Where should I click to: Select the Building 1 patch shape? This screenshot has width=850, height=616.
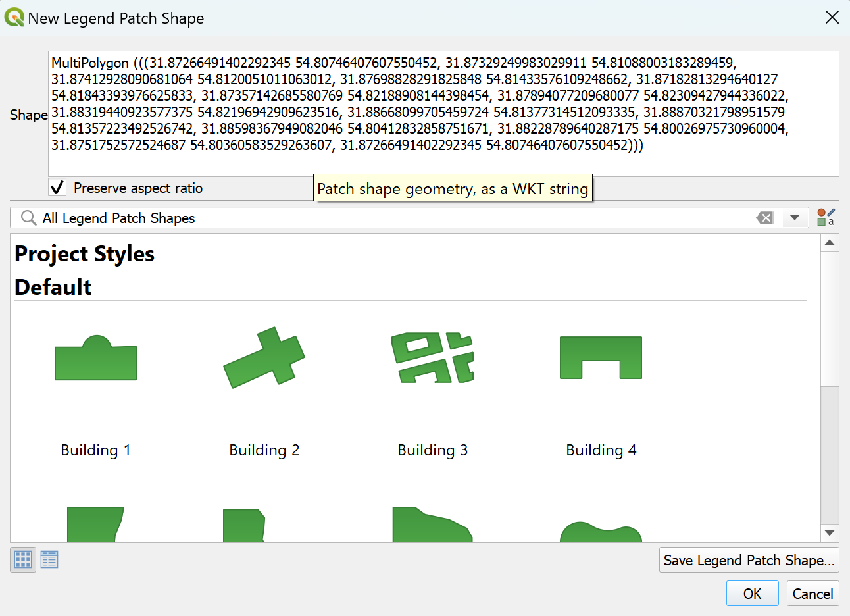coord(95,358)
